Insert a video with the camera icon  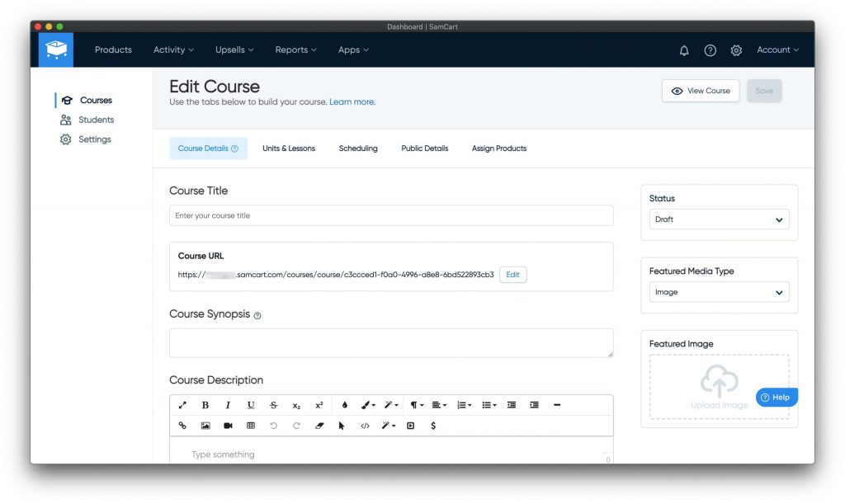pyautogui.click(x=228, y=426)
